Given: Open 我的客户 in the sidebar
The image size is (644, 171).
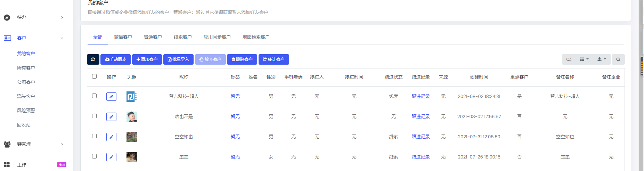Looking at the screenshot, I should [26, 54].
